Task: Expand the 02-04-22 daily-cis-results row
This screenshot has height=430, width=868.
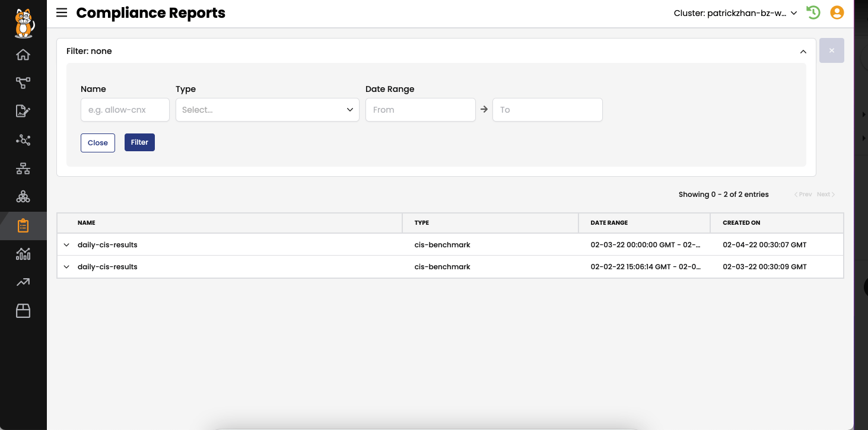Action: coord(66,245)
